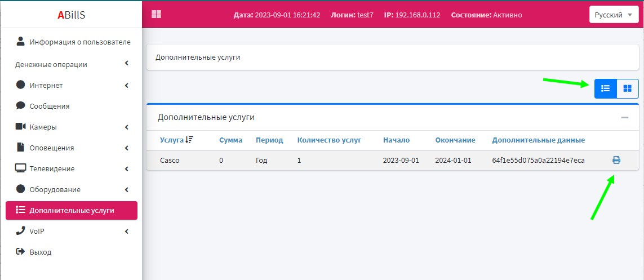Expand the Камеры submenu chevron
This screenshot has width=644, height=280.
tap(127, 127)
